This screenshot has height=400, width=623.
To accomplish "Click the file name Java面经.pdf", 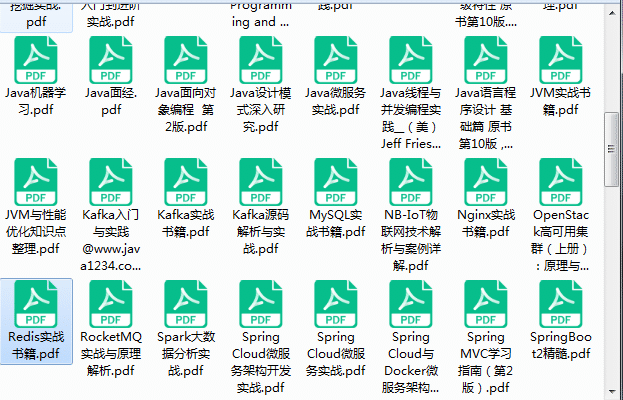I will point(111,101).
